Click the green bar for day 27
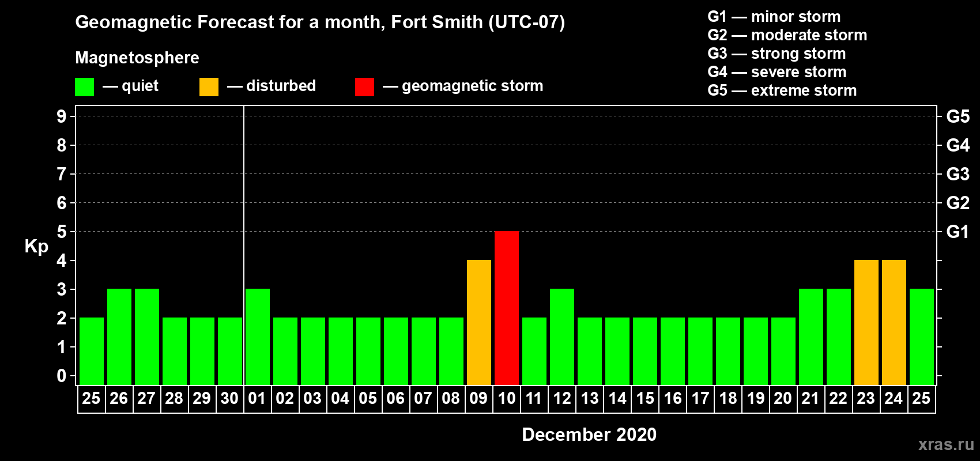 click(147, 337)
